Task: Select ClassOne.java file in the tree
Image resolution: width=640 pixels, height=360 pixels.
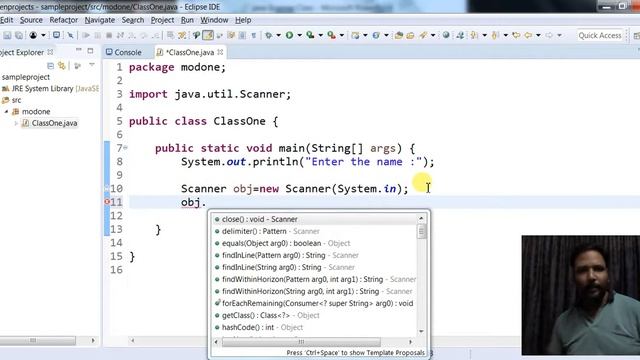Action: click(50, 123)
